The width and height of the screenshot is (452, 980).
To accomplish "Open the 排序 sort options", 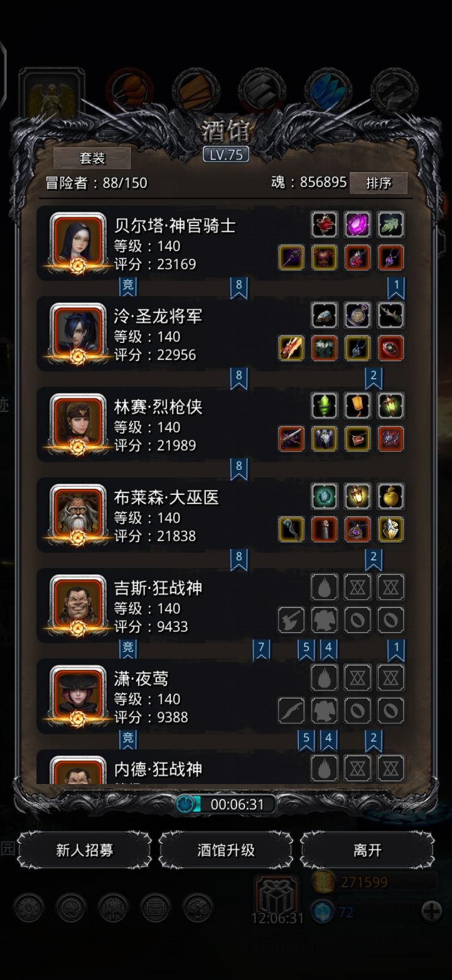I will [x=379, y=183].
